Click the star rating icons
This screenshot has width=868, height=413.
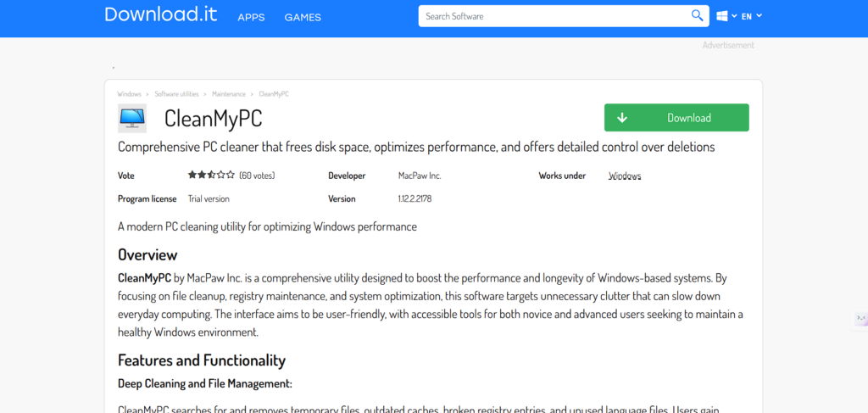[x=211, y=175]
